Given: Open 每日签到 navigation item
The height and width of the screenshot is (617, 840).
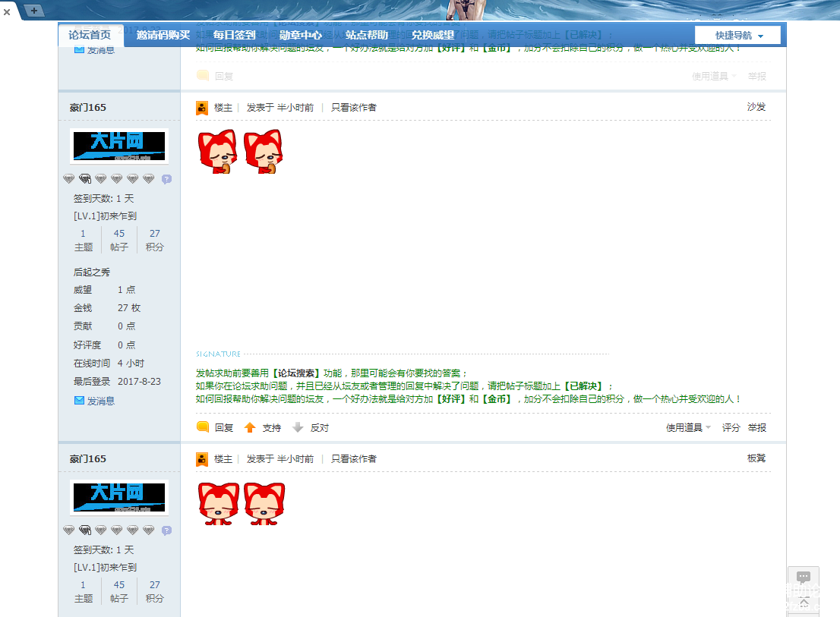Looking at the screenshot, I should (x=235, y=35).
